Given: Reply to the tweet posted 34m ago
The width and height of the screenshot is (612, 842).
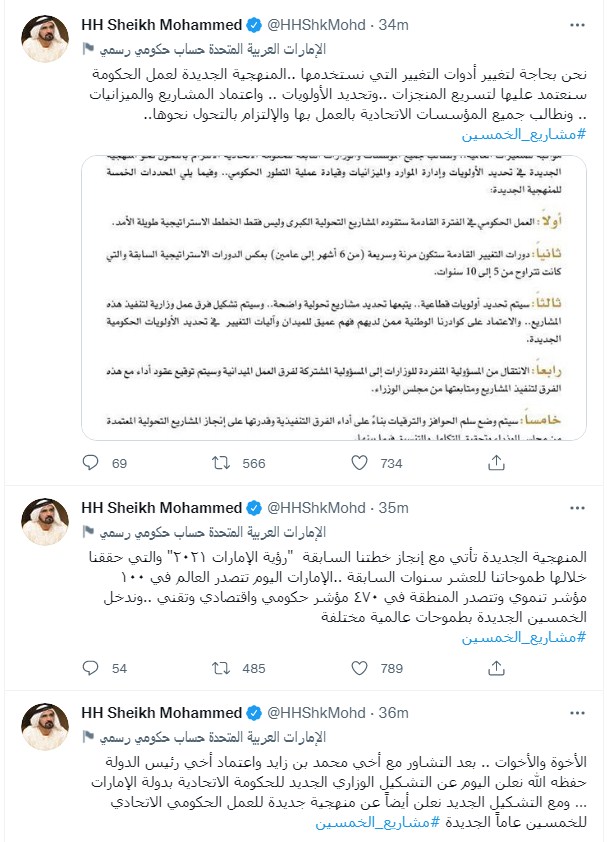Looking at the screenshot, I should [91, 463].
